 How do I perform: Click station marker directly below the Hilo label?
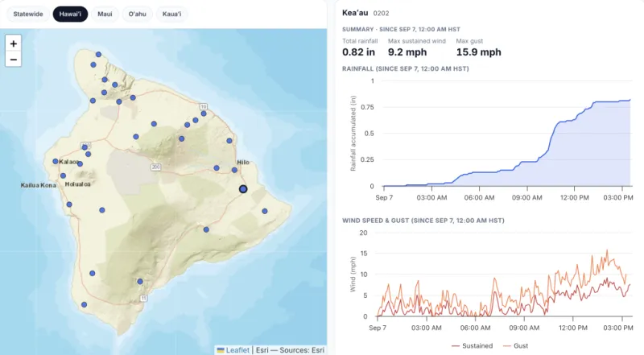point(234,170)
